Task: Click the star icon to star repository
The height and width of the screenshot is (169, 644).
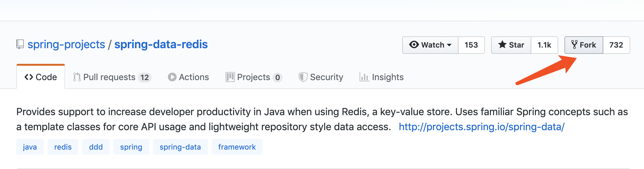Action: tap(502, 45)
